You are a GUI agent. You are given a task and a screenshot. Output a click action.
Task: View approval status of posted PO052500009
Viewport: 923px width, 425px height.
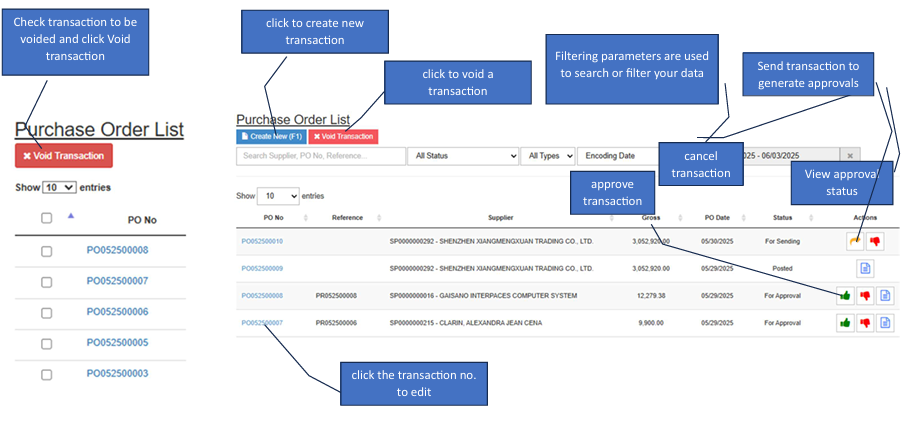point(865,268)
